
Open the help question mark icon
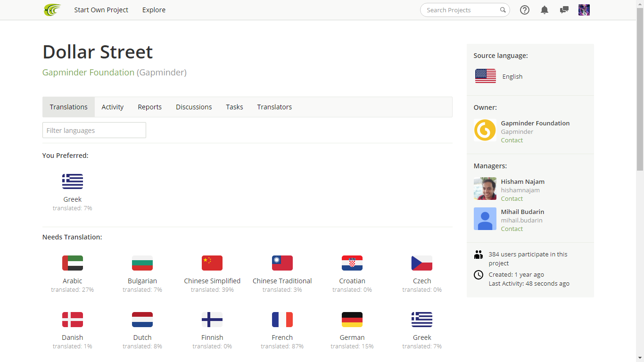[x=525, y=10]
